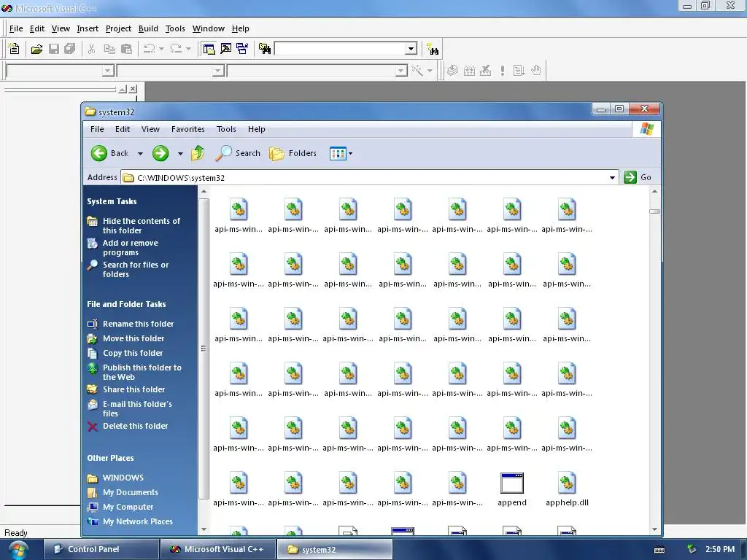Select the apphelp.dll file
Image resolution: width=747 pixels, height=560 pixels.
(567, 489)
